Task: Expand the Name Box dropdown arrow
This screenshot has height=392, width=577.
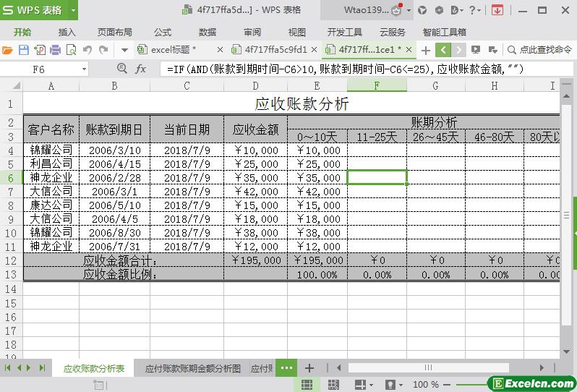Action: tap(84, 69)
